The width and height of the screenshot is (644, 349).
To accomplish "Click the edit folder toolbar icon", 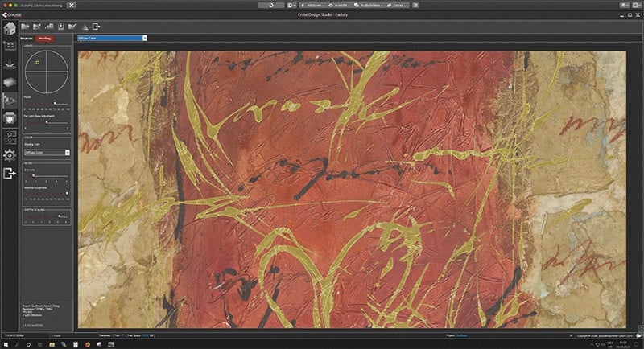I will point(72,27).
